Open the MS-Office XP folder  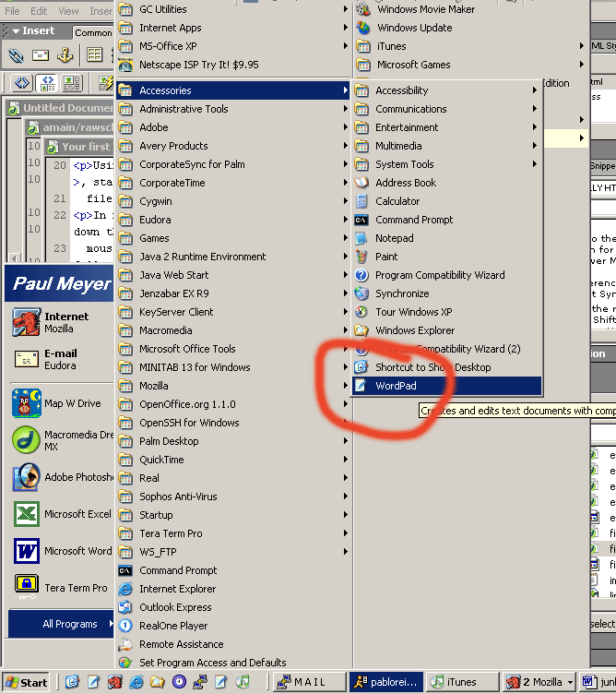pyautogui.click(x=233, y=46)
